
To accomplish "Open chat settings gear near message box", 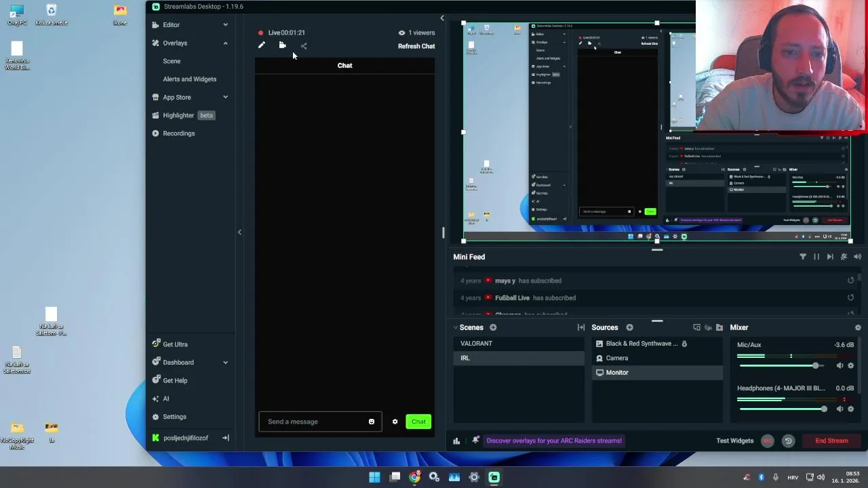I will (395, 422).
